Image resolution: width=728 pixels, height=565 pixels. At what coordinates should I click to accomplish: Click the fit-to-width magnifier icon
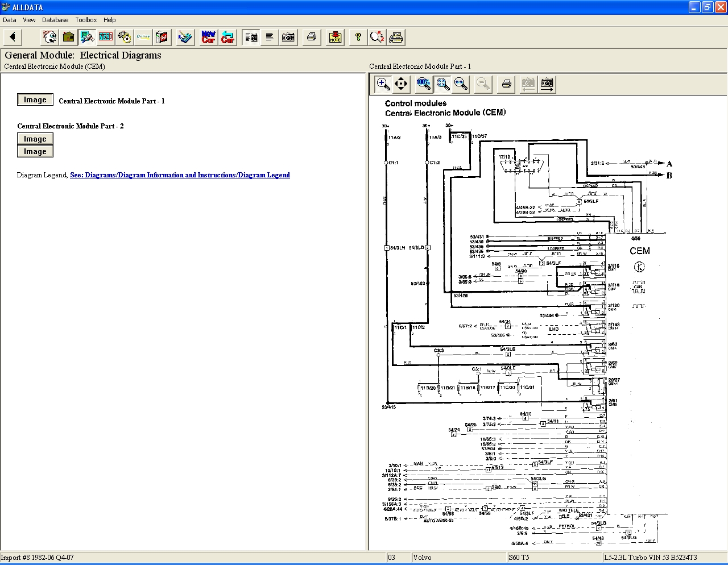pyautogui.click(x=461, y=84)
